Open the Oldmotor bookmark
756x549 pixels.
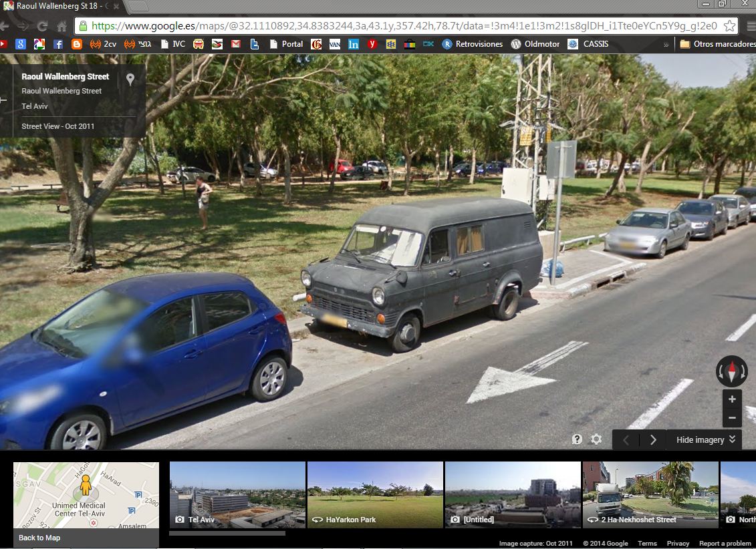pyautogui.click(x=534, y=44)
